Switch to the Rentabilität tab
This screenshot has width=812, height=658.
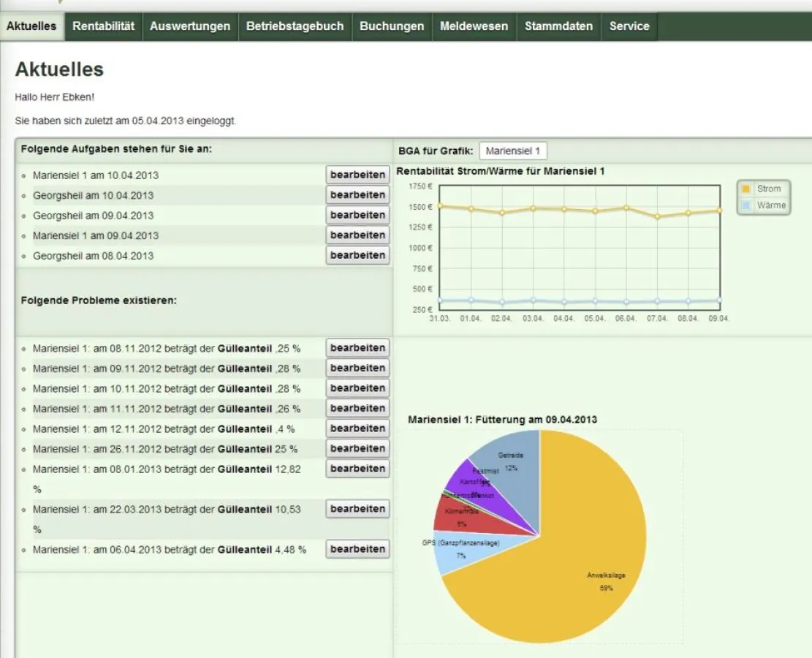(102, 26)
